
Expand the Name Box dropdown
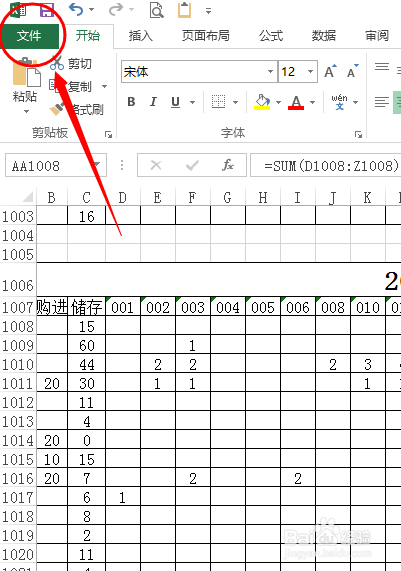(x=97, y=166)
